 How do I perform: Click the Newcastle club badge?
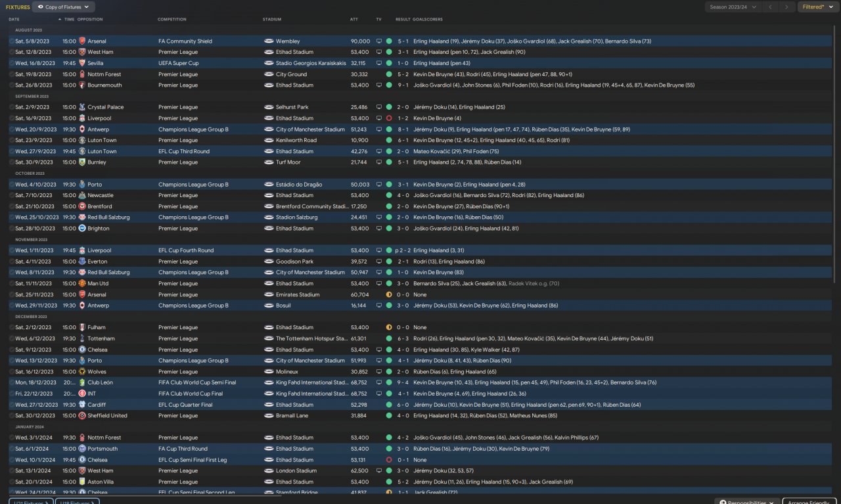coord(82,195)
